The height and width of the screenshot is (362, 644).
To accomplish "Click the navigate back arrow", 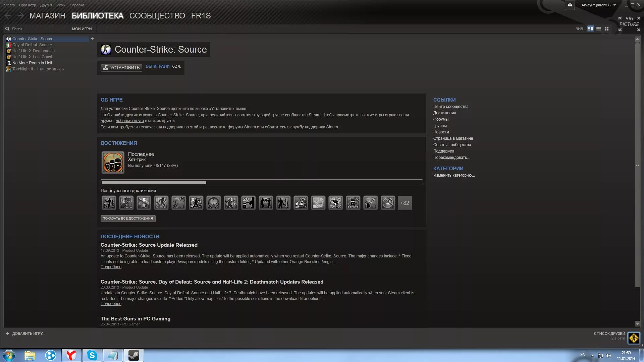I will [x=8, y=15].
